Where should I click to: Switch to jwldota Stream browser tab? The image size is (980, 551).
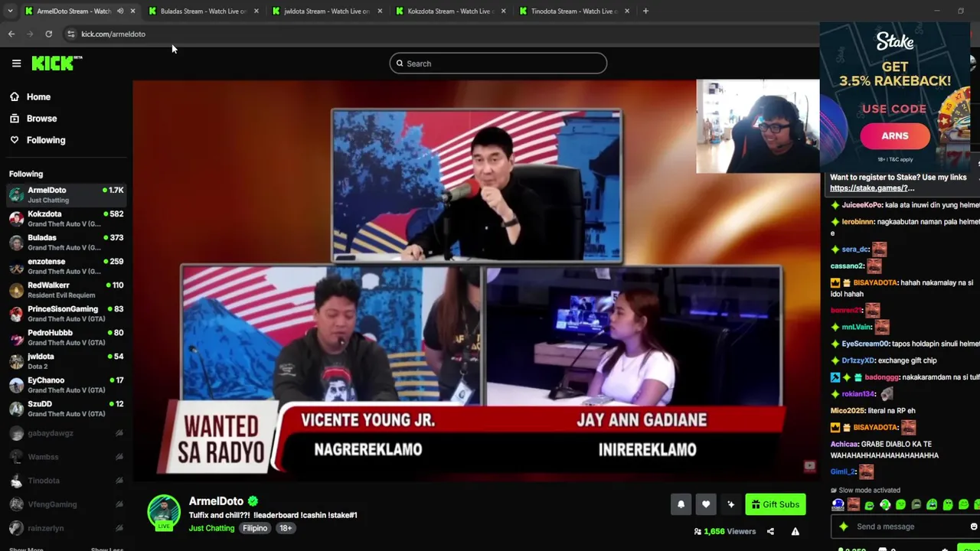tap(327, 11)
